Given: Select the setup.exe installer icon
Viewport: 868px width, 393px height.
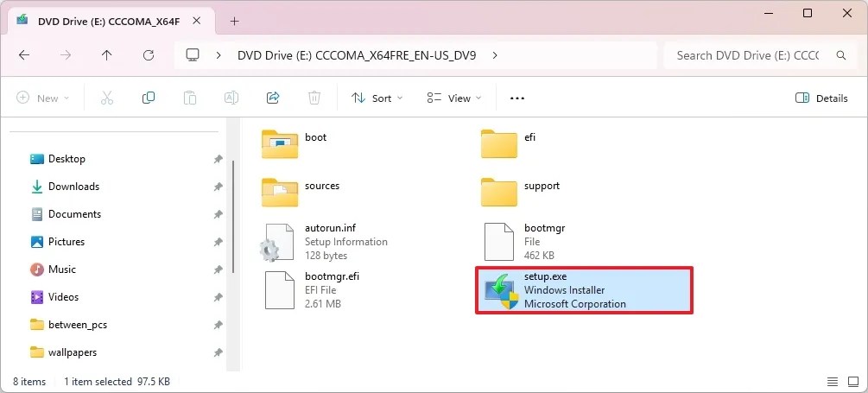Looking at the screenshot, I should (501, 291).
